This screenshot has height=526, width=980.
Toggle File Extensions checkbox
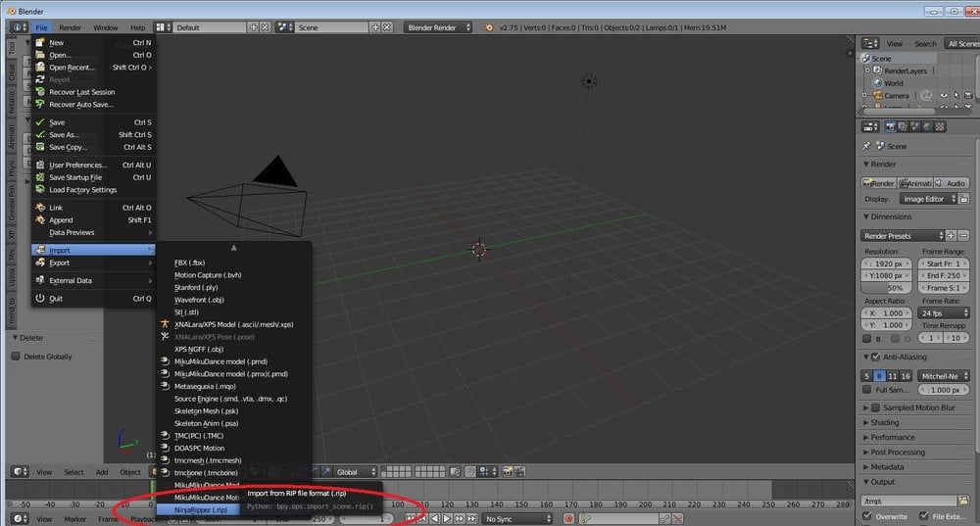pyautogui.click(x=924, y=516)
